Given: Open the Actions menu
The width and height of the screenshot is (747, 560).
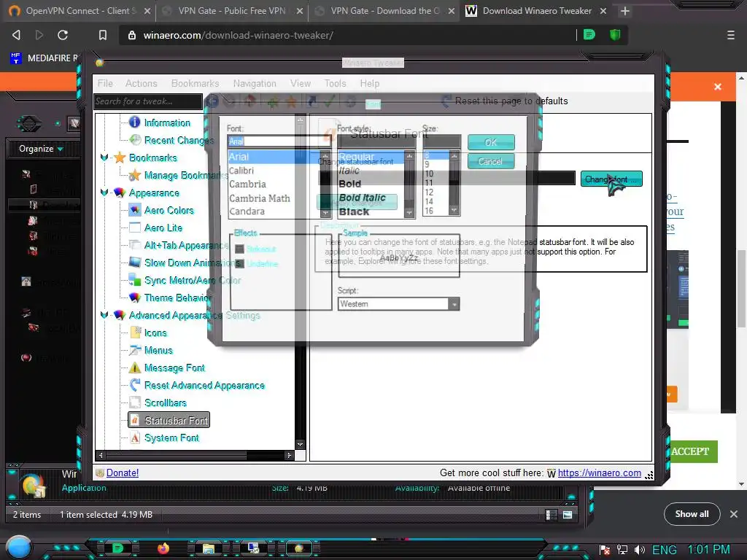Looking at the screenshot, I should (x=141, y=83).
